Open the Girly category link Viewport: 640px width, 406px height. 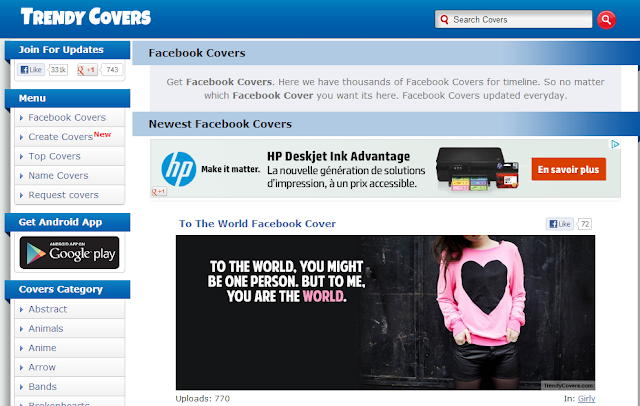586,399
